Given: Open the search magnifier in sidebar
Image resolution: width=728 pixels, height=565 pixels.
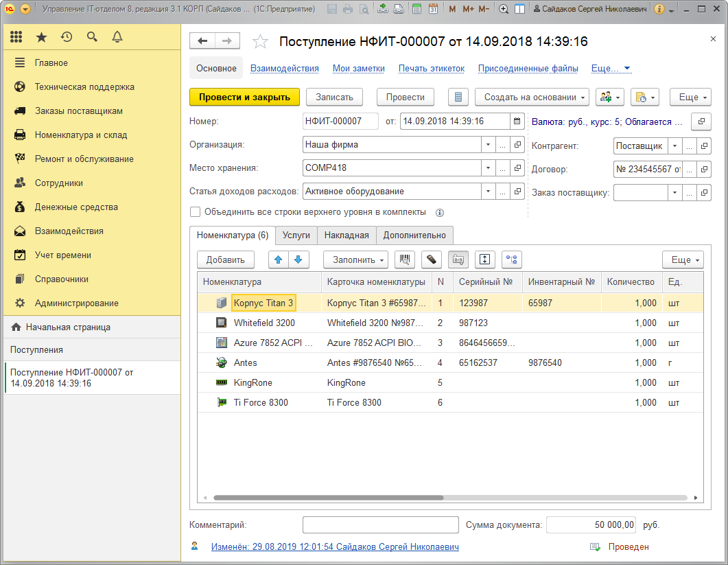Looking at the screenshot, I should point(92,37).
